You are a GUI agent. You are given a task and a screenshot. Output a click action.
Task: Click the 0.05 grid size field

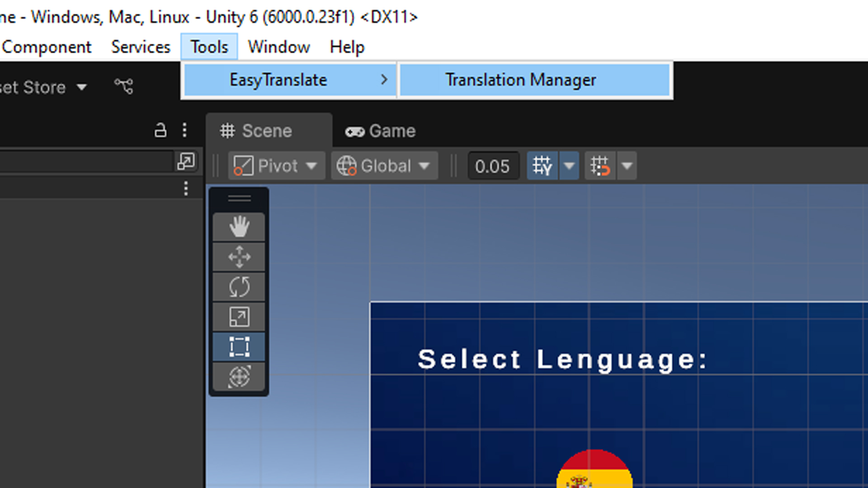[492, 166]
